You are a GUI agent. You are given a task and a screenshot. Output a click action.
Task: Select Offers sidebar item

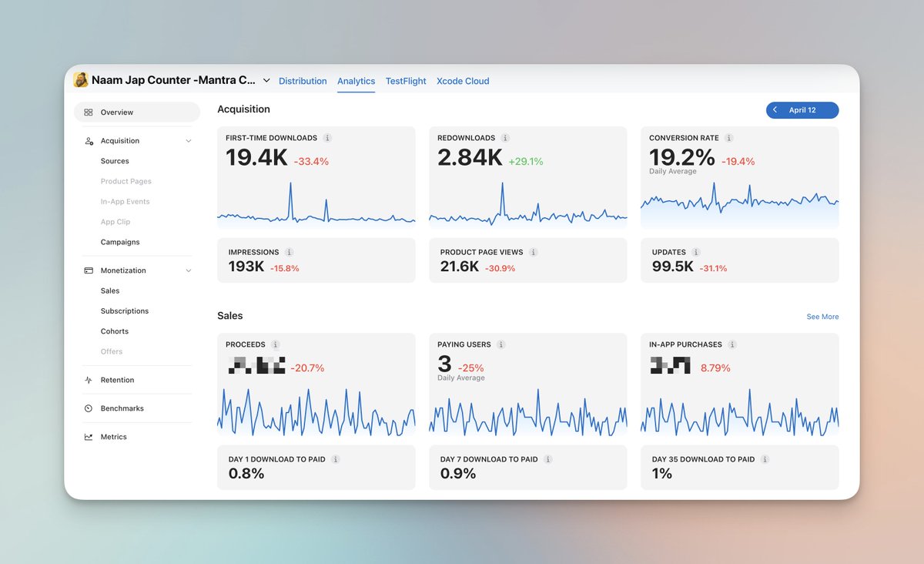[x=112, y=351]
